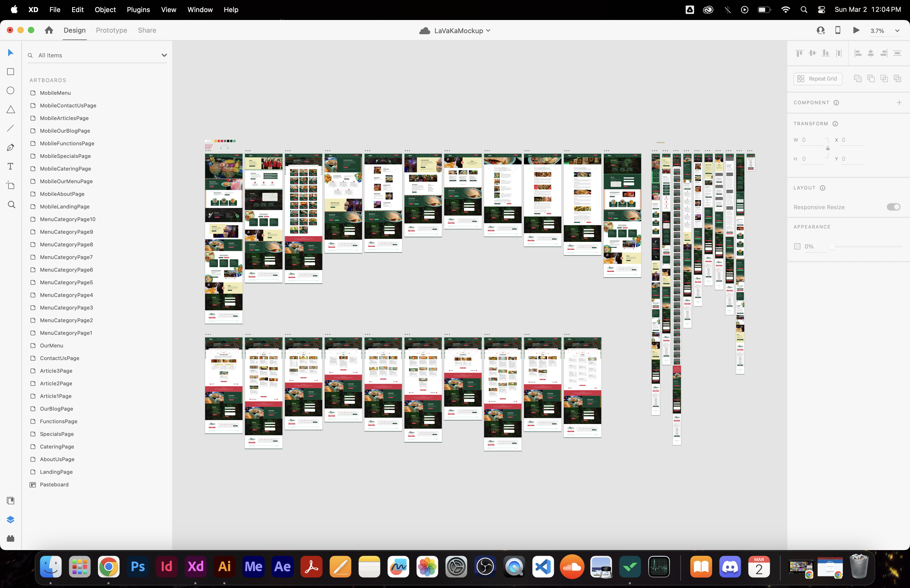
Task: Toggle the aspect ratio lock icon
Action: [828, 148]
